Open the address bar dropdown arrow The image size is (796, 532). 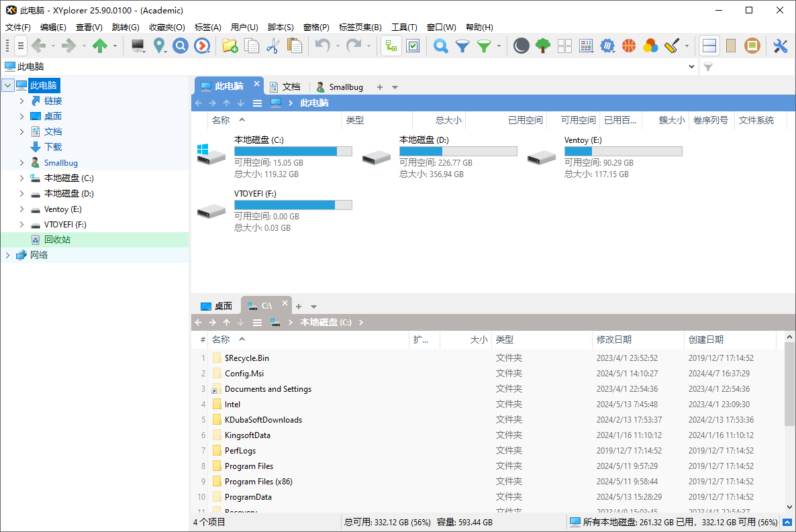(x=691, y=66)
